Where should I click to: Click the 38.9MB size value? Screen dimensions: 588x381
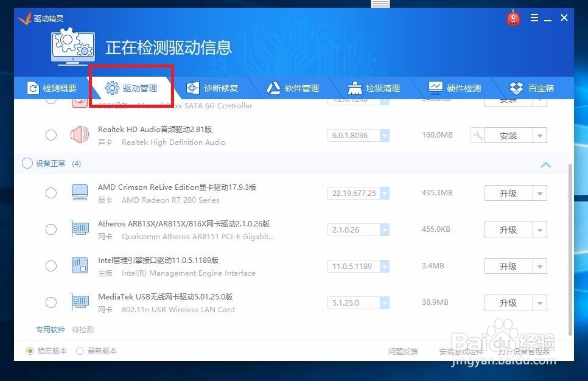(435, 302)
